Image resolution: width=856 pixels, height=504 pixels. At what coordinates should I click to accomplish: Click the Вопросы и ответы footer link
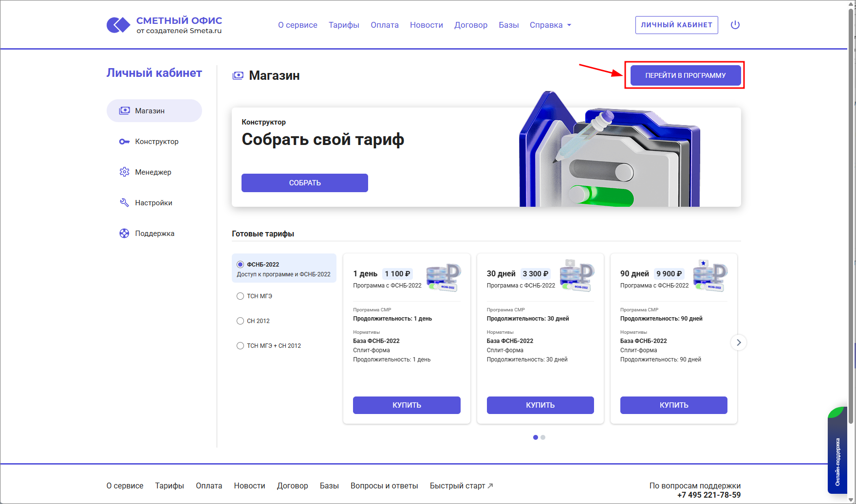[384, 486]
